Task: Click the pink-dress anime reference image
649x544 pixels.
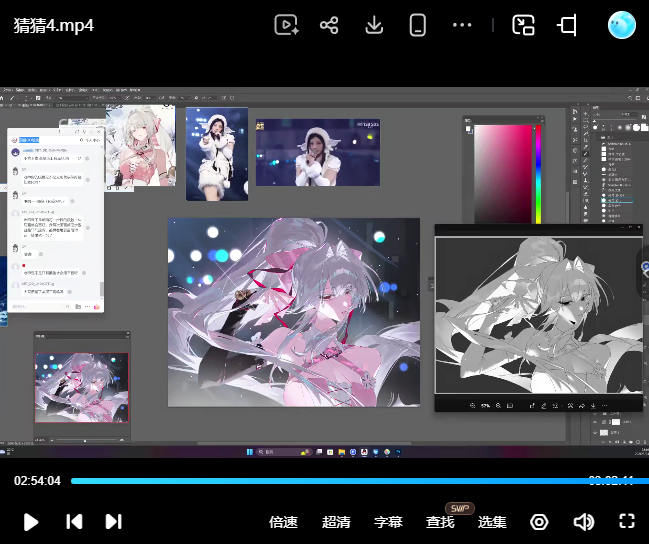Action: (x=141, y=146)
